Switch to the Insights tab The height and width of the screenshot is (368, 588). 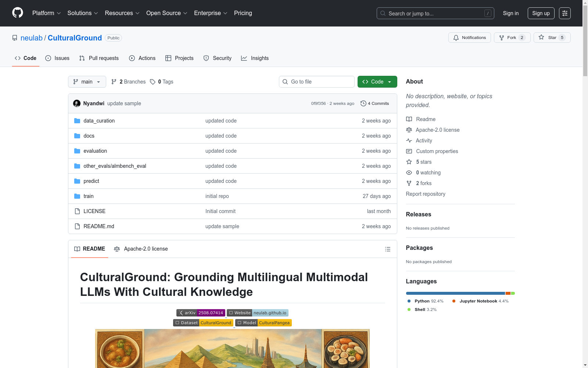pos(255,58)
